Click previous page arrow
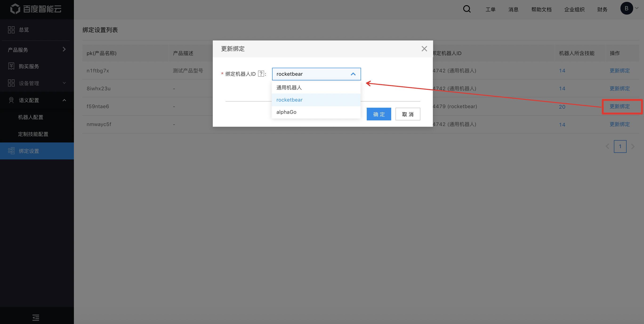This screenshot has height=324, width=644. (x=608, y=146)
